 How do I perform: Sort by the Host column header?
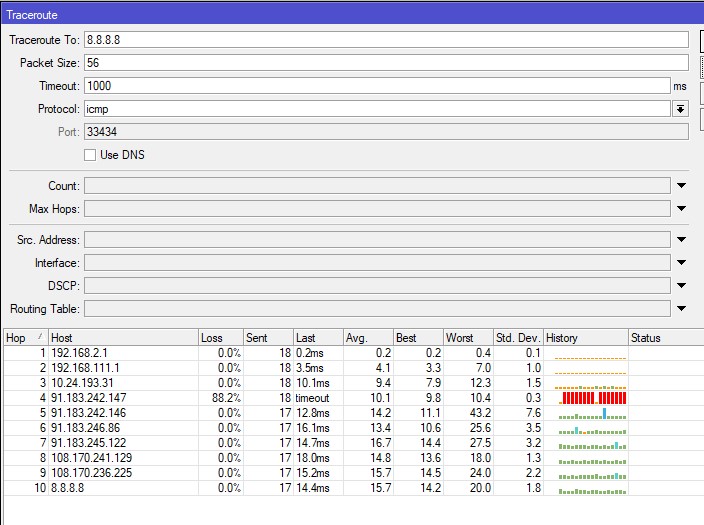(x=123, y=338)
